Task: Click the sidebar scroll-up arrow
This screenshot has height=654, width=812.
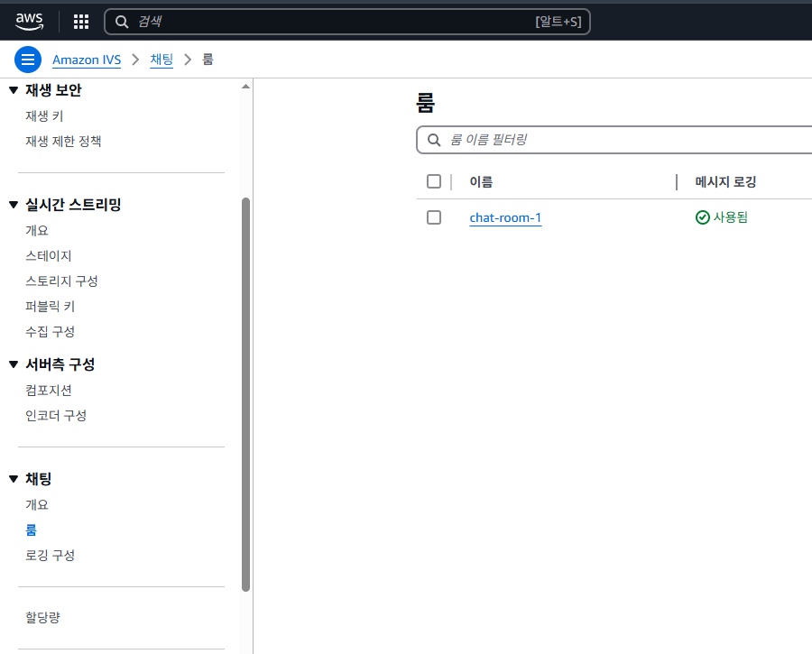Action: 246,87
